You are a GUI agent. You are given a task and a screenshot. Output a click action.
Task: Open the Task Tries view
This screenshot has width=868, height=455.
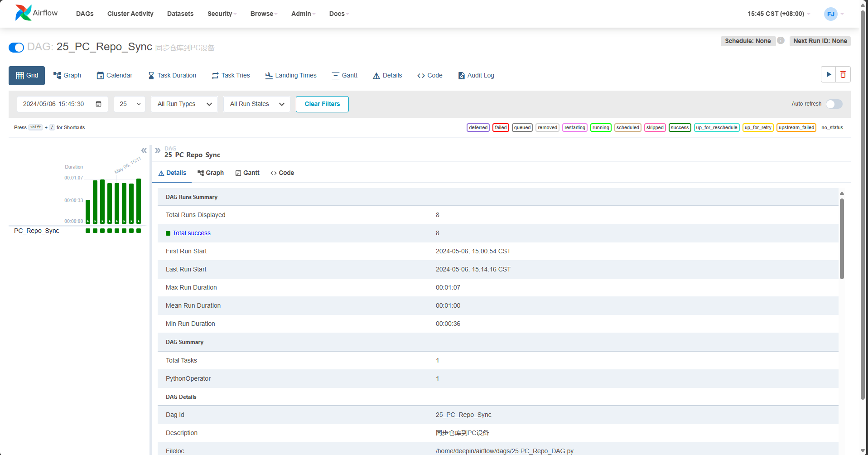[x=231, y=75]
